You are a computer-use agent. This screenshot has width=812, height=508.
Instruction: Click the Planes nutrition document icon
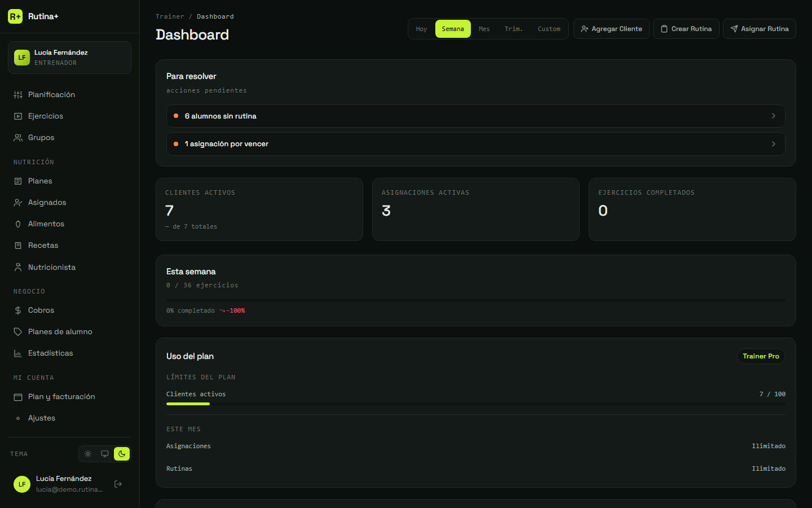(18, 181)
